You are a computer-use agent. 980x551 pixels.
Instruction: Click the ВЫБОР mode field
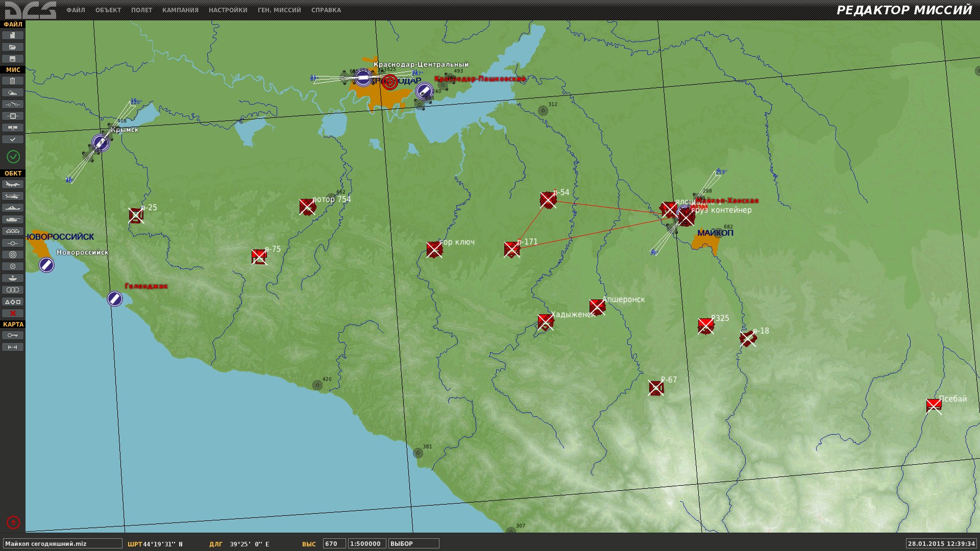(x=413, y=544)
